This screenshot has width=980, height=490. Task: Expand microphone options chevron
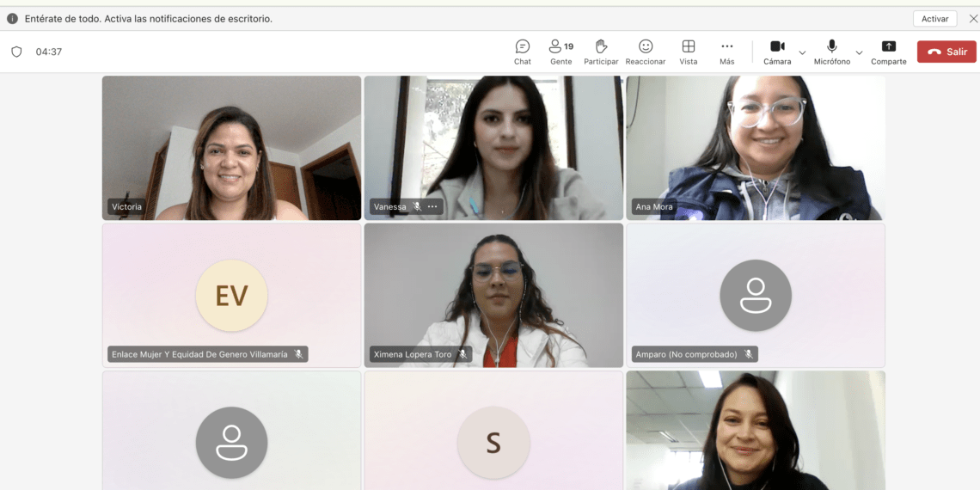(860, 52)
